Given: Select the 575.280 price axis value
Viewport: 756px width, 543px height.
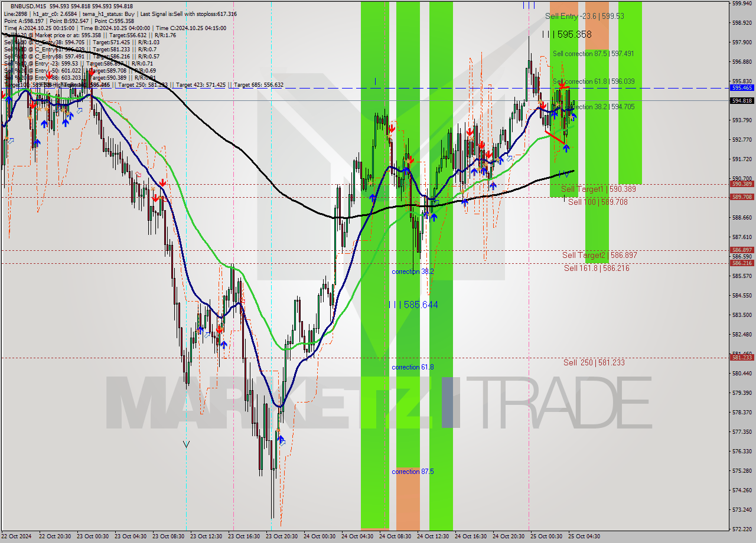Looking at the screenshot, I should pyautogui.click(x=742, y=471).
